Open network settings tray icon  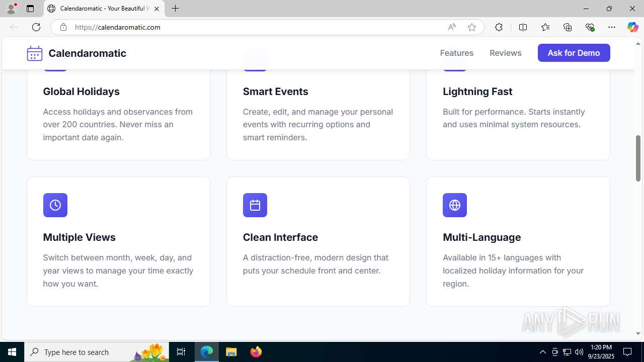click(567, 352)
